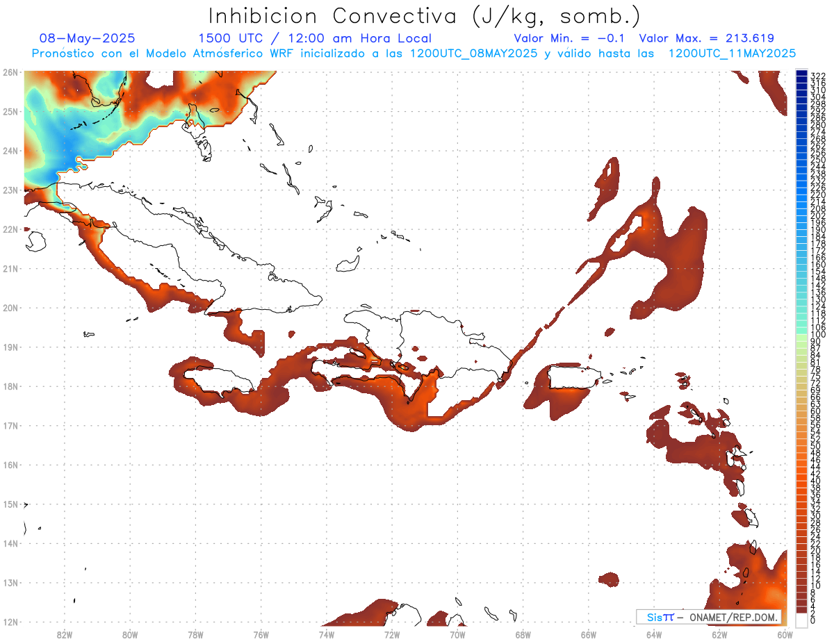This screenshot has height=644, width=834.
Task: Click the 70W longitude label
Action: point(457,634)
